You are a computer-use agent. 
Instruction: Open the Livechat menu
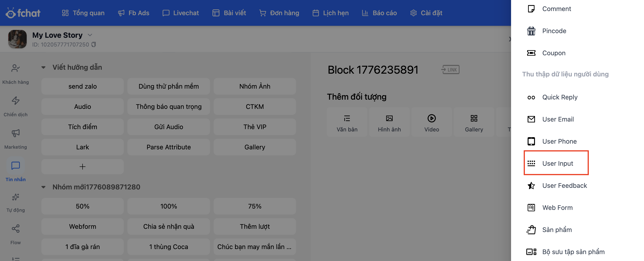click(181, 13)
